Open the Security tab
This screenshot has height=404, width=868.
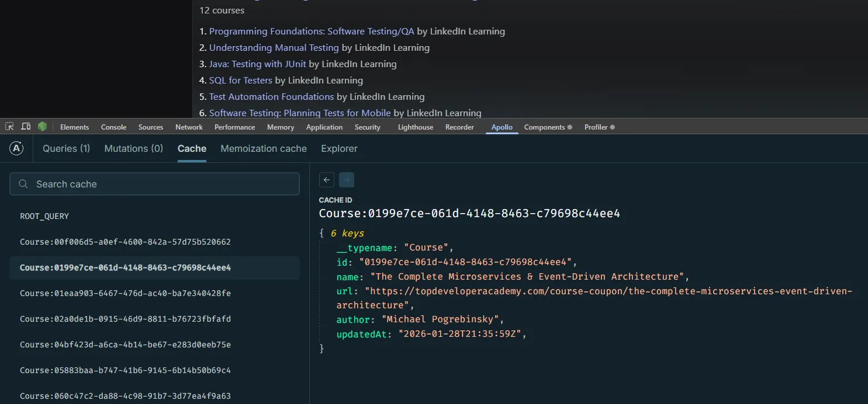pos(367,127)
